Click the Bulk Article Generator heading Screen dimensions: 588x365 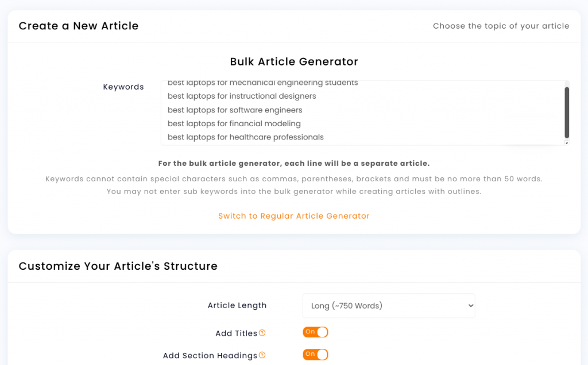point(294,61)
